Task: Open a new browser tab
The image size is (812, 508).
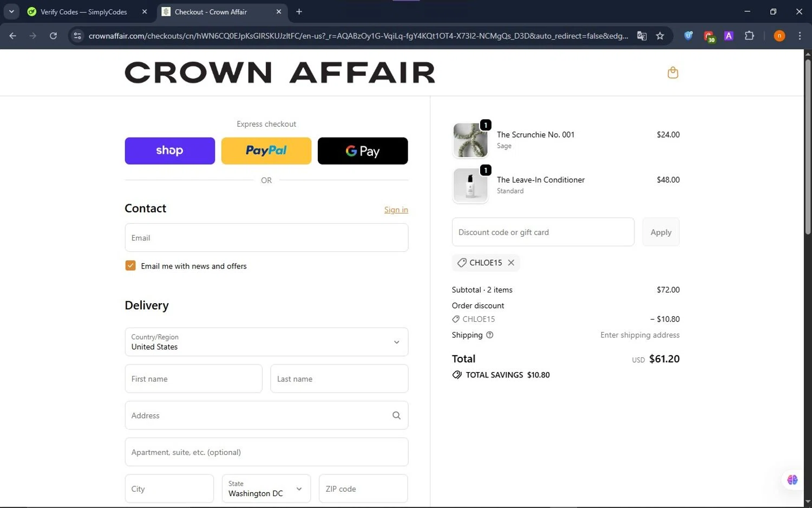Action: pos(299,11)
